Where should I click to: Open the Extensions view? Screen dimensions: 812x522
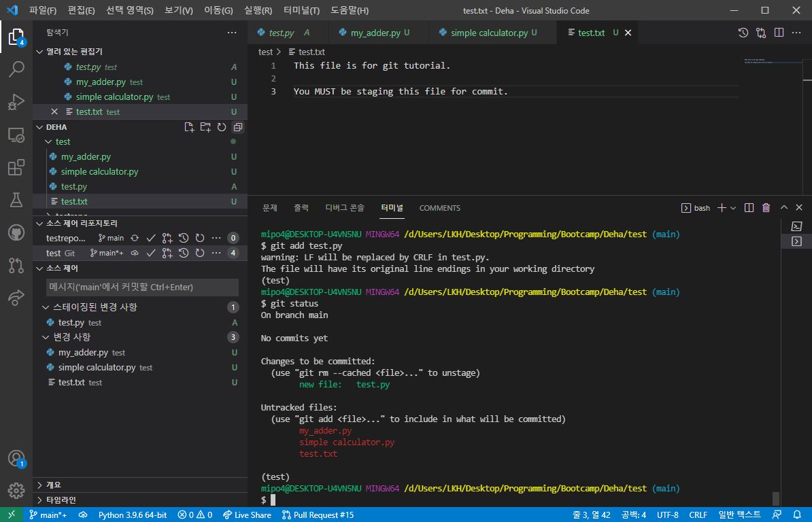(x=16, y=168)
